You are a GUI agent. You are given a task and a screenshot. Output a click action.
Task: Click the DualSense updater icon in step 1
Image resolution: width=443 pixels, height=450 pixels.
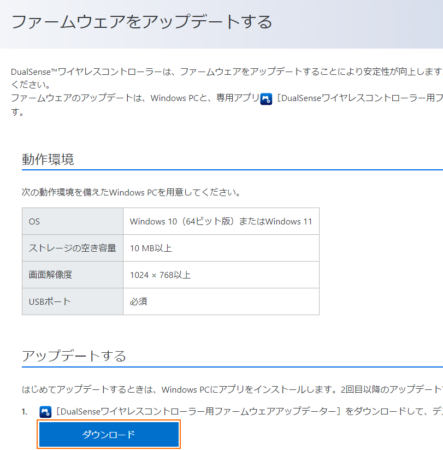pyautogui.click(x=45, y=412)
